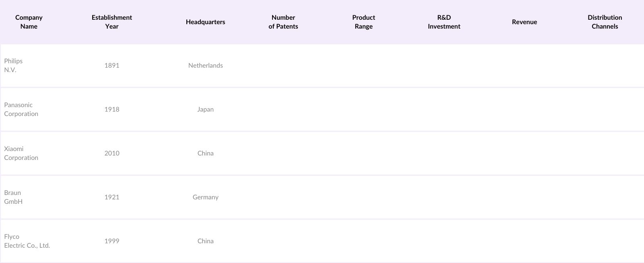Select the 1999 establishment year cell
644x263 pixels.
112,241
